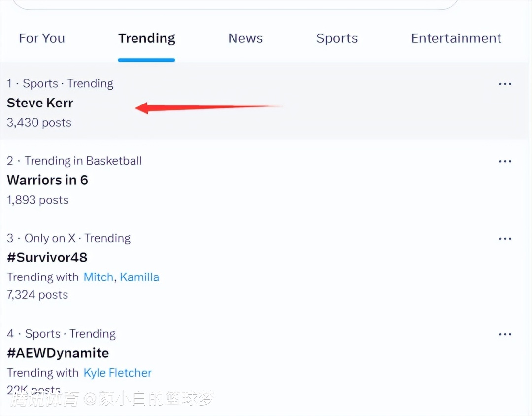The image size is (532, 416).
Task: Click the '3,430 posts' count text
Action: click(39, 123)
